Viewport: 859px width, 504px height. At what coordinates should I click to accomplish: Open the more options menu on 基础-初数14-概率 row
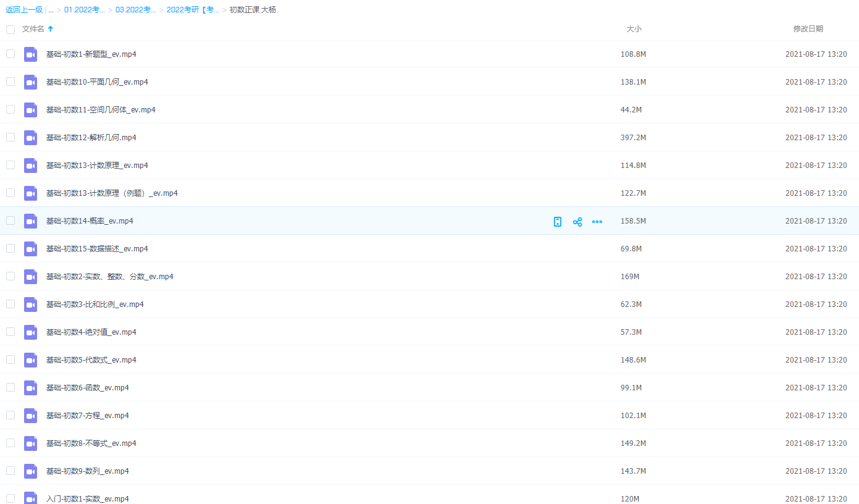(x=597, y=222)
